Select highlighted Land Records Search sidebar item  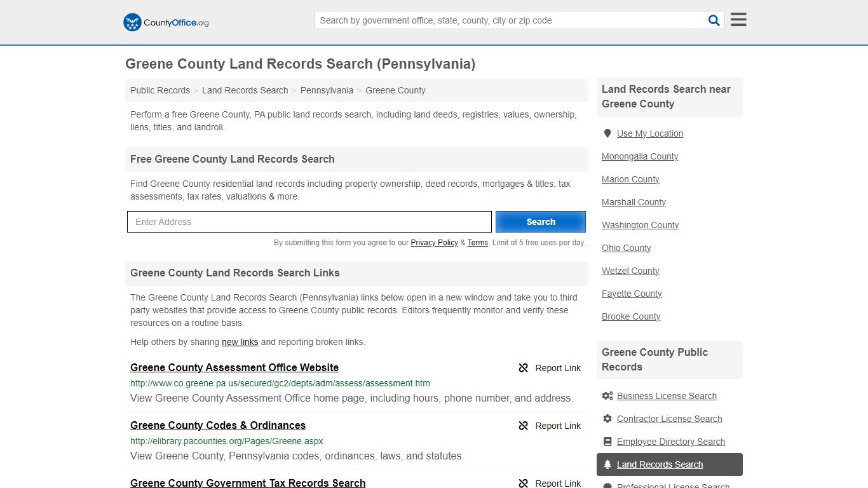[670, 464]
